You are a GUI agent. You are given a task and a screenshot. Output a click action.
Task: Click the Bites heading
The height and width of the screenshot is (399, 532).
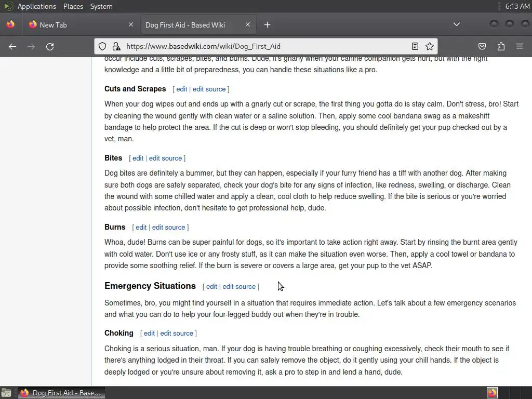[113, 158]
